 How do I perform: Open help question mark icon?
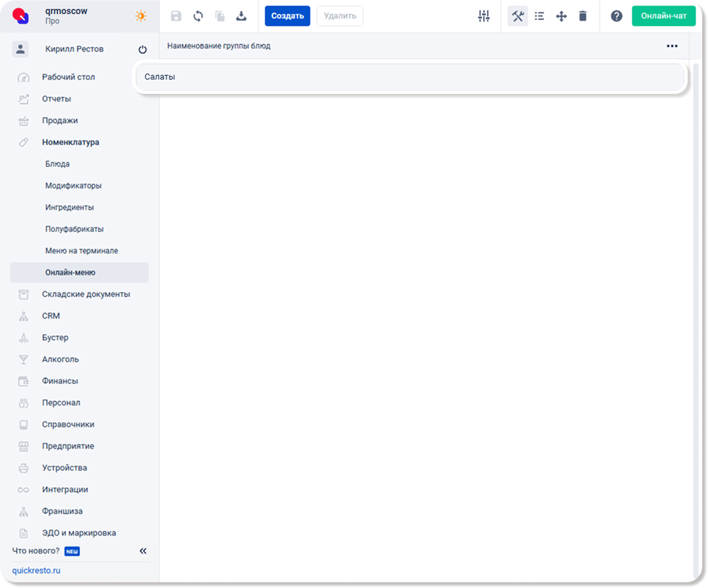tap(616, 16)
